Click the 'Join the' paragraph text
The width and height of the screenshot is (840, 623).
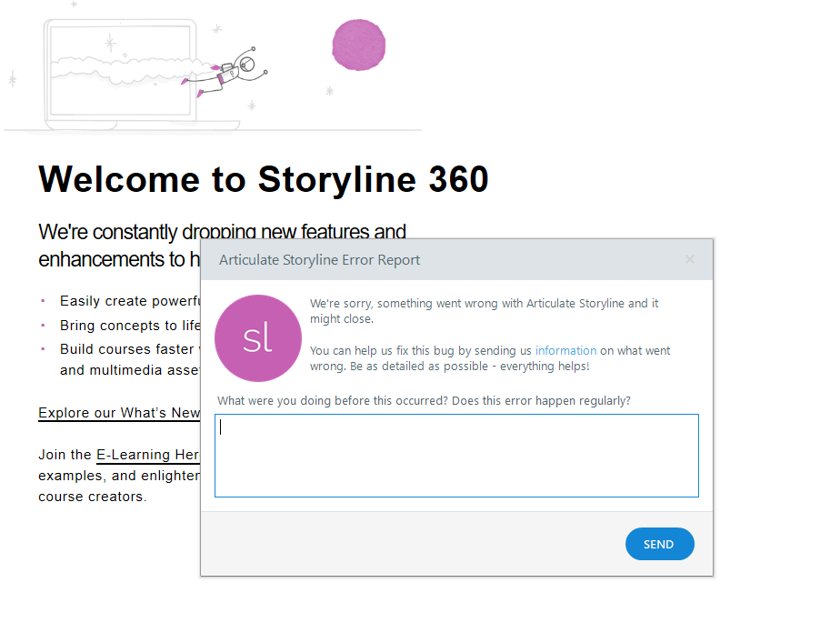tap(65, 455)
